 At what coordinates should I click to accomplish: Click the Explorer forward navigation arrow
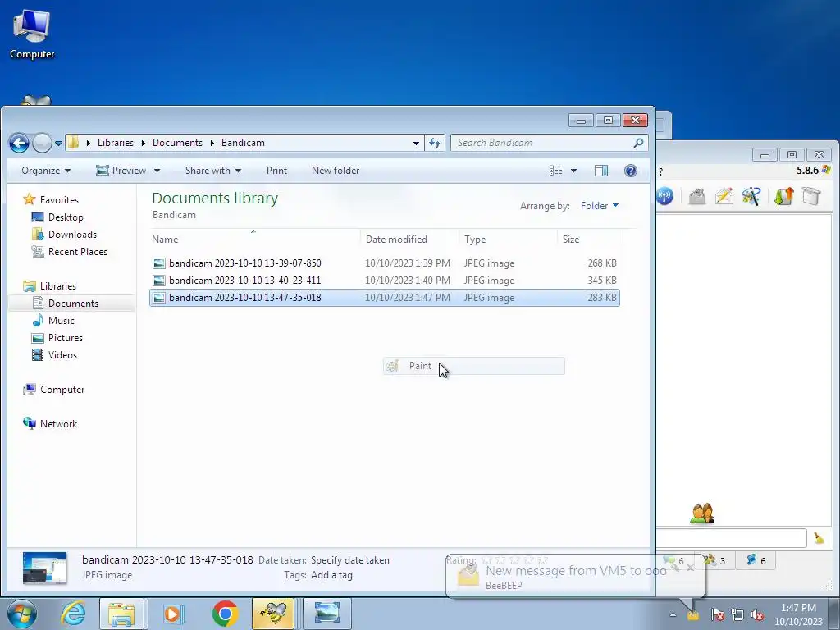42,143
